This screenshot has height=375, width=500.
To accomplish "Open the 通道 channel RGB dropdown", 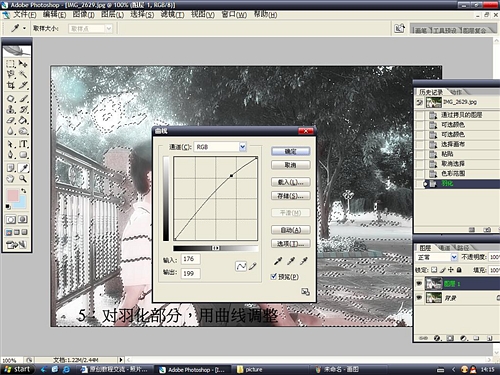I will [x=243, y=147].
